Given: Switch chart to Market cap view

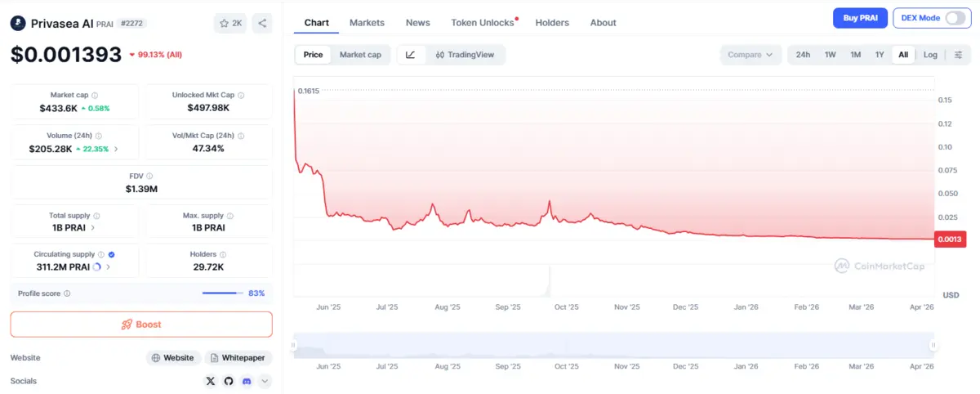Looking at the screenshot, I should click(x=360, y=55).
